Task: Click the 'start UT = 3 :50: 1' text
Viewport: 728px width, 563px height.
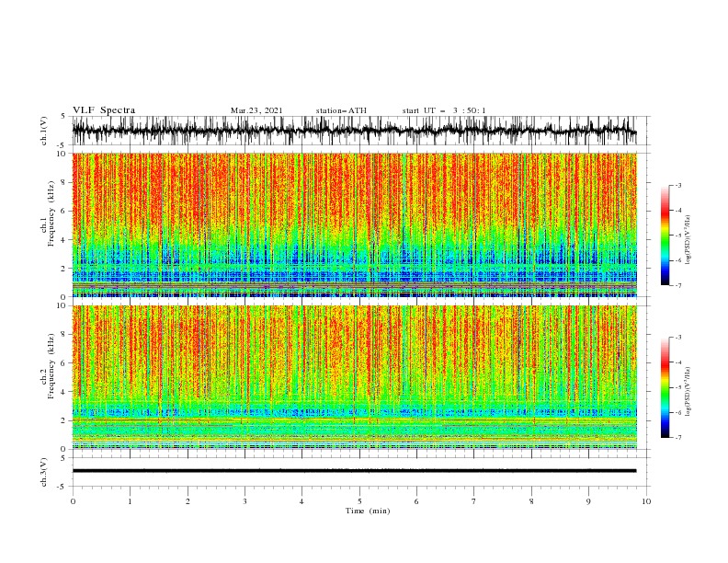Action: tap(444, 110)
